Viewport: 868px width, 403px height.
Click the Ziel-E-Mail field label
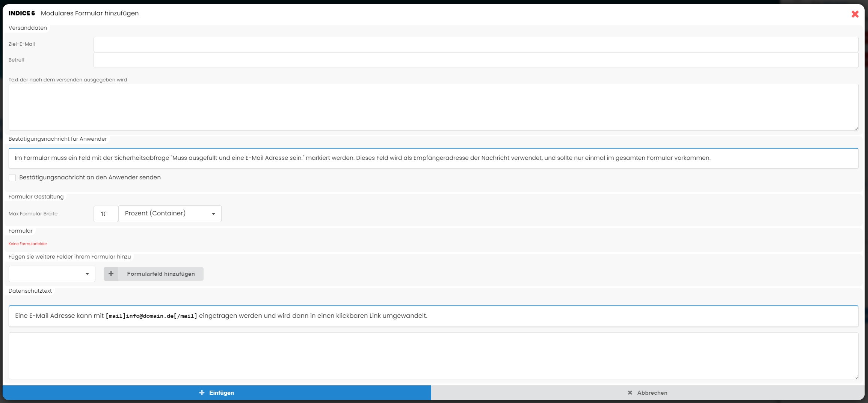tap(22, 44)
